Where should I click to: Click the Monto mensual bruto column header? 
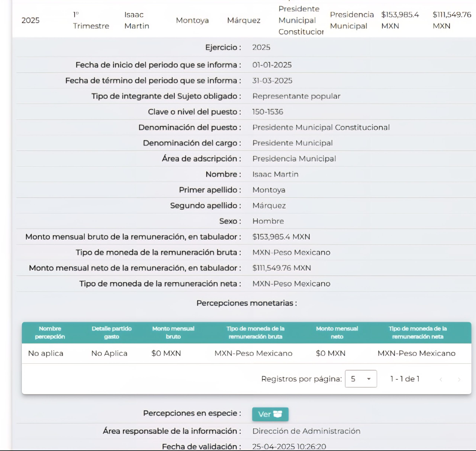[173, 332]
